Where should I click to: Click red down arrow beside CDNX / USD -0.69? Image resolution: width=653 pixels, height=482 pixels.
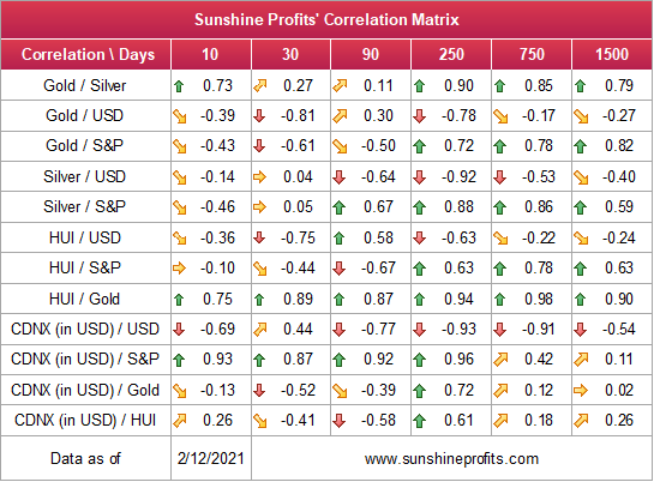point(179,330)
